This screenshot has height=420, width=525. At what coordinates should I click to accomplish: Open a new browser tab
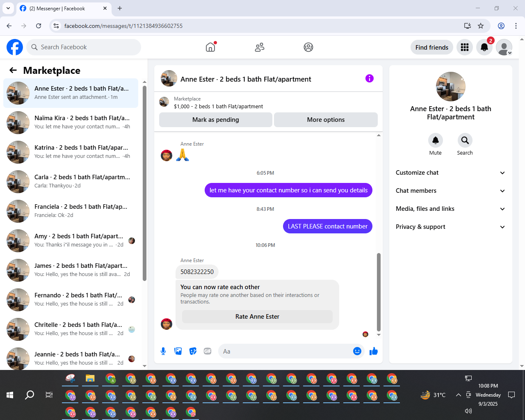pos(120,8)
